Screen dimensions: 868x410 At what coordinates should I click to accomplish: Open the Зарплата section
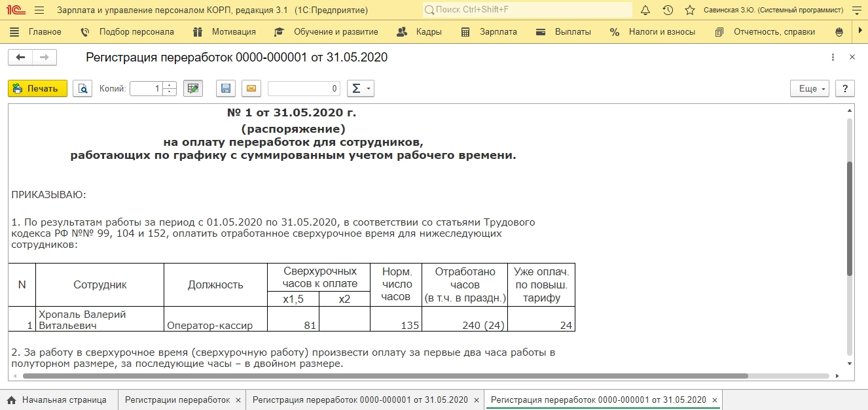point(497,31)
